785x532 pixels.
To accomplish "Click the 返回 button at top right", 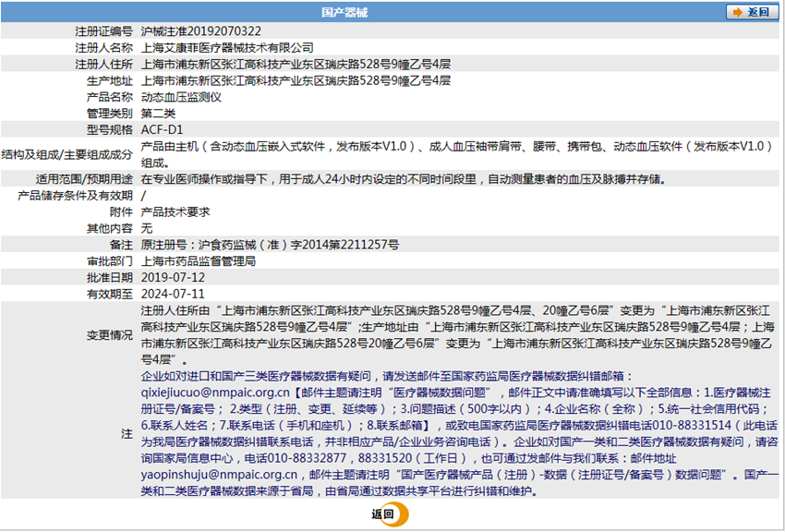I will [752, 12].
